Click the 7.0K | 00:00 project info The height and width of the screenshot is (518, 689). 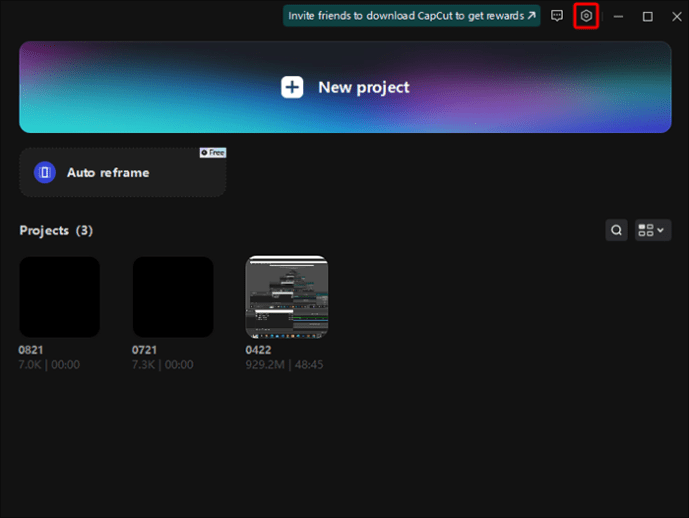49,365
